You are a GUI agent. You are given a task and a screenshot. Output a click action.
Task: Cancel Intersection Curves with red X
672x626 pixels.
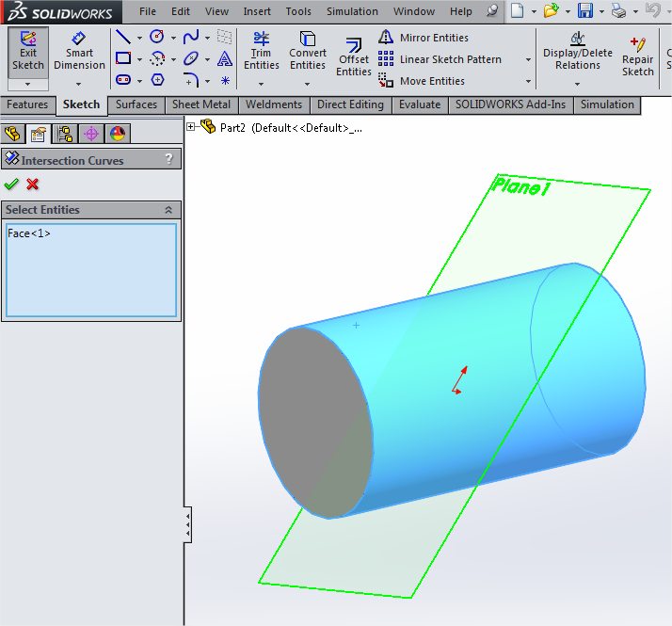click(33, 185)
